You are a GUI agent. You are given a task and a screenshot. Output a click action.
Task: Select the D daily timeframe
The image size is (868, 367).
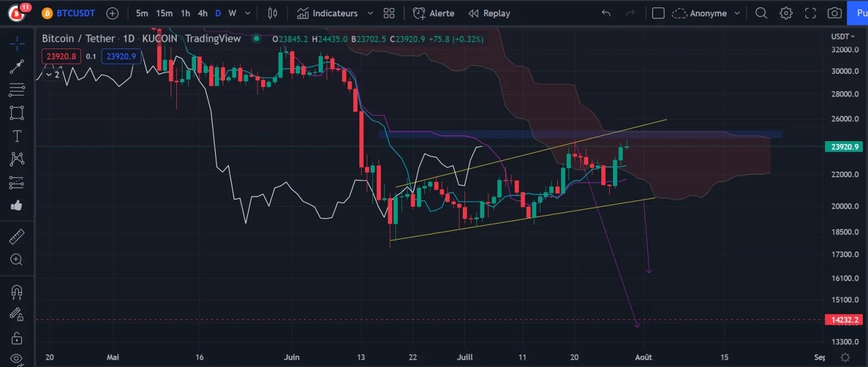218,13
